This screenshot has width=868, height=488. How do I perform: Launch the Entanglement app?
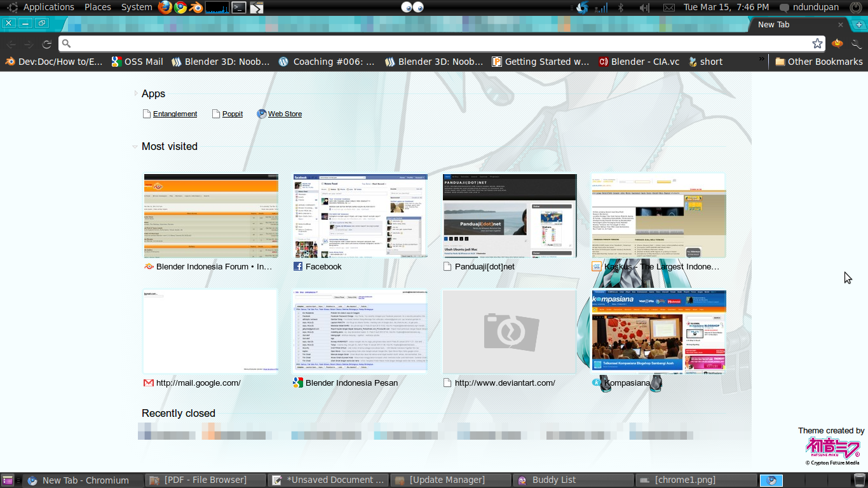pos(170,114)
